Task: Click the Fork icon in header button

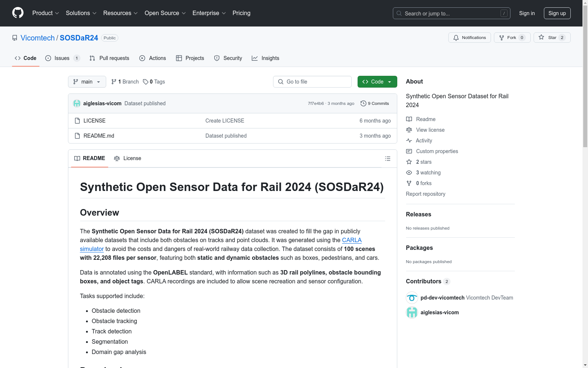Action: 502,38
